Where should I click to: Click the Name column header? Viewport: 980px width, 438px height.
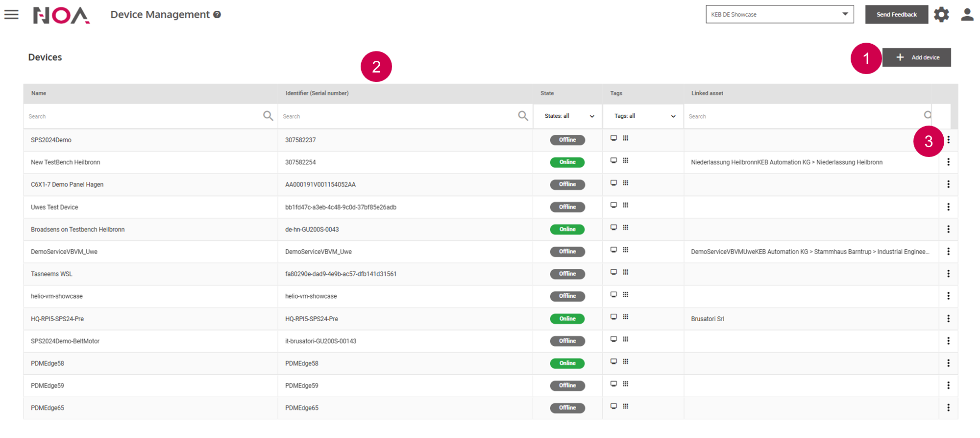pos(39,93)
